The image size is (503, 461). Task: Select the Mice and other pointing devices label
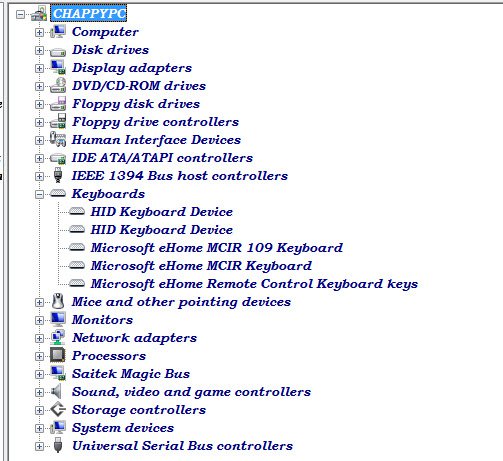tap(181, 302)
